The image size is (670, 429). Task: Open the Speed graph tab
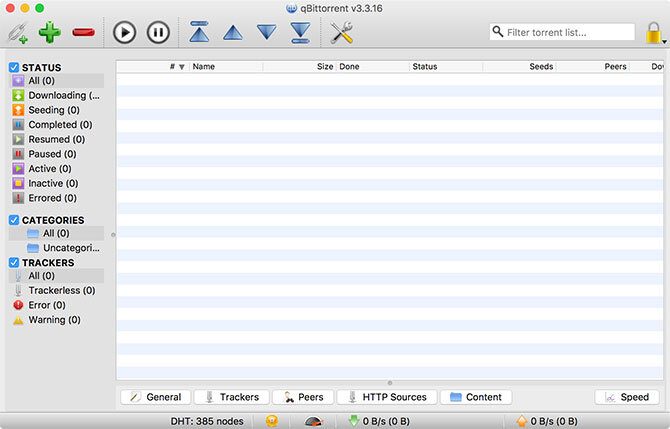pos(627,397)
